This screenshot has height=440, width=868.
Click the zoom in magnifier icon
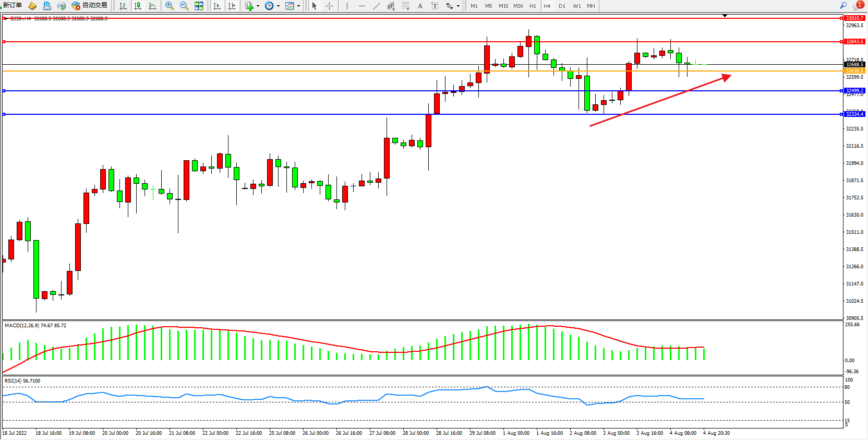coord(170,6)
